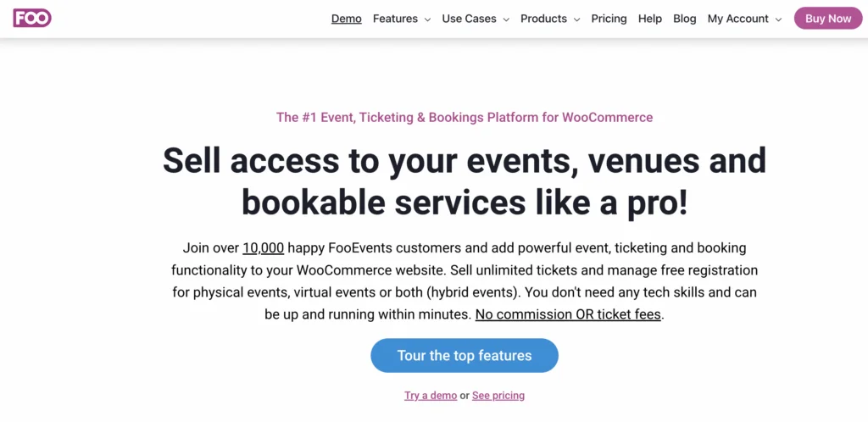Expand the chevron beside Use Cases
868x422 pixels.
point(506,19)
